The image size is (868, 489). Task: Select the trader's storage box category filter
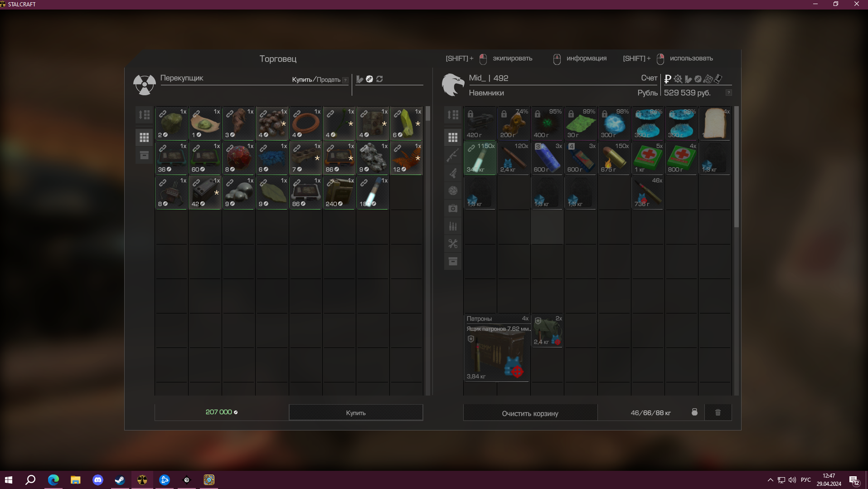pos(144,155)
